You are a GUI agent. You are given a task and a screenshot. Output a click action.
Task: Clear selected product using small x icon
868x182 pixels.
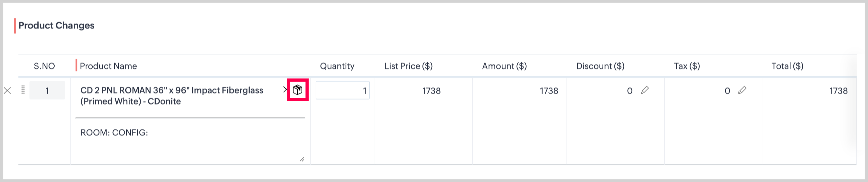coord(285,89)
